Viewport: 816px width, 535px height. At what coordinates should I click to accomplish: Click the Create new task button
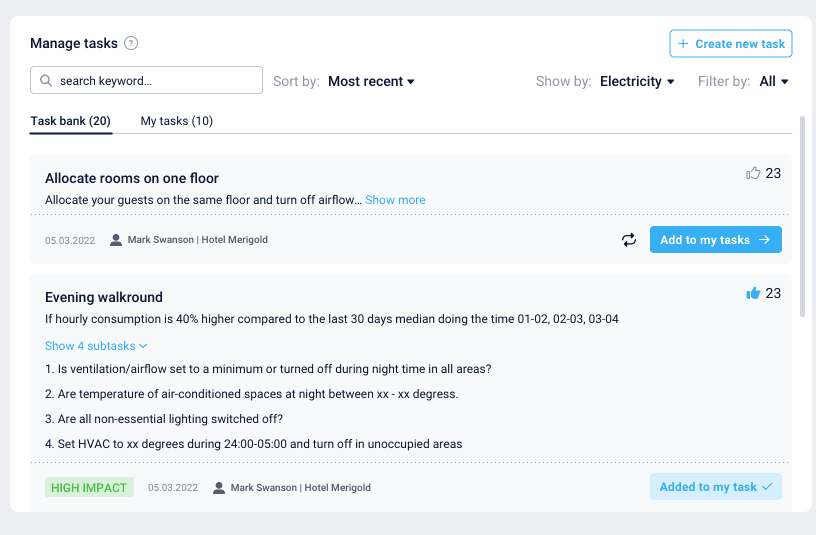point(731,44)
